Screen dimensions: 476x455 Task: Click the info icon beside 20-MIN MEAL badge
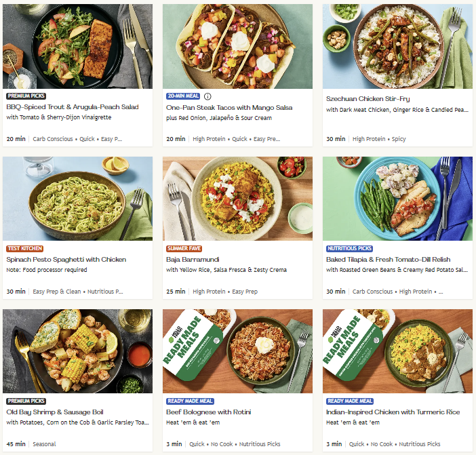pyautogui.click(x=207, y=96)
